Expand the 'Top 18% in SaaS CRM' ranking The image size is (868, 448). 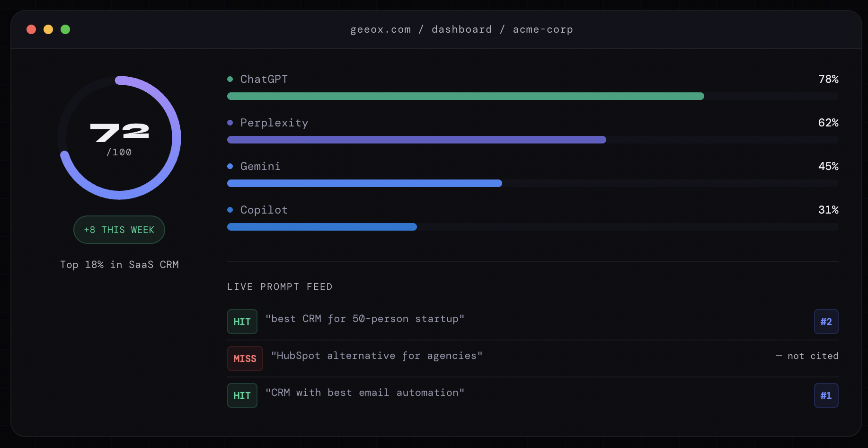(x=119, y=265)
